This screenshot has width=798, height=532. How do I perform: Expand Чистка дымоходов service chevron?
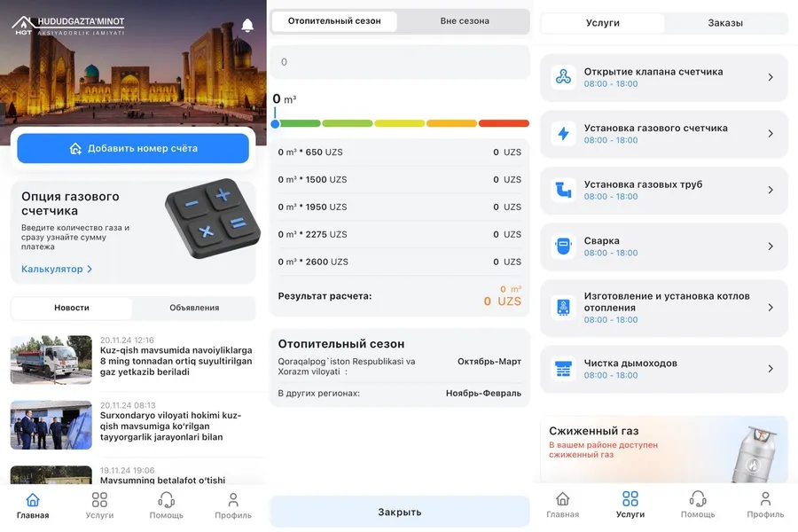tap(771, 369)
